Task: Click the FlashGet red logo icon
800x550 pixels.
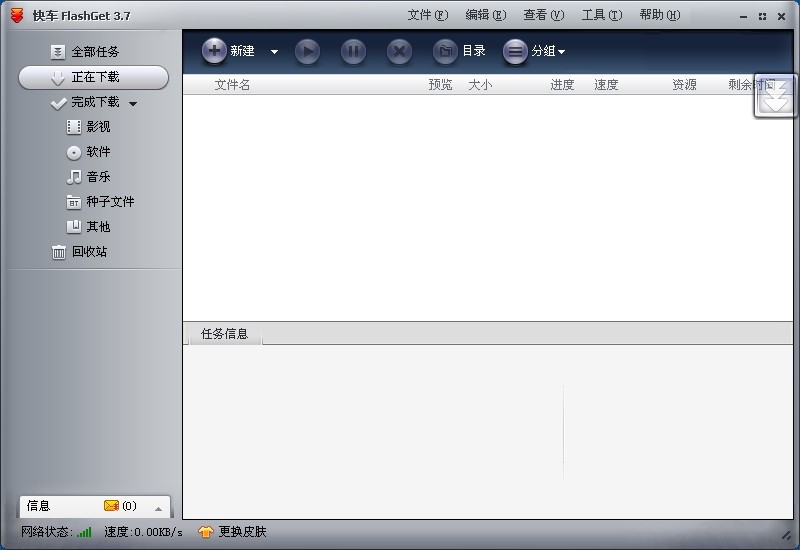Action: pos(17,15)
